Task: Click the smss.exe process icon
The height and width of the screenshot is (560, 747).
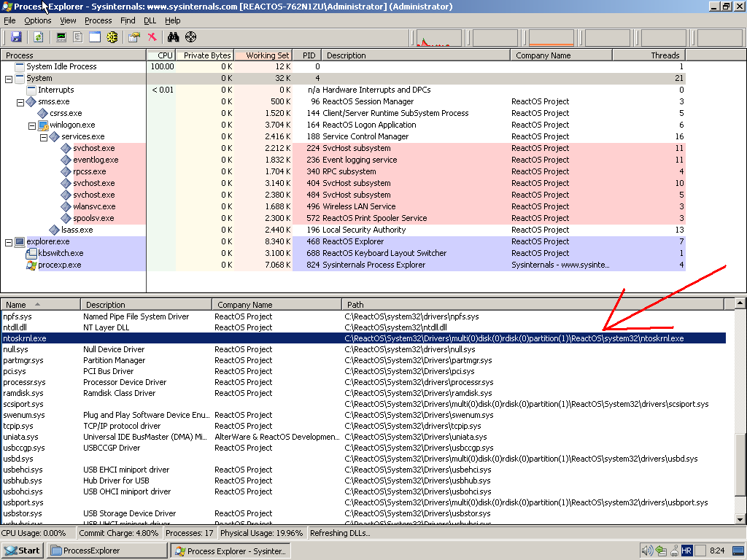Action: pyautogui.click(x=31, y=101)
